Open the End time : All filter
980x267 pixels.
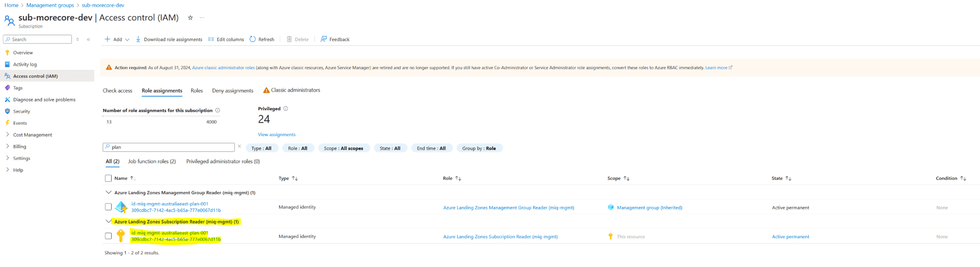[x=431, y=148]
